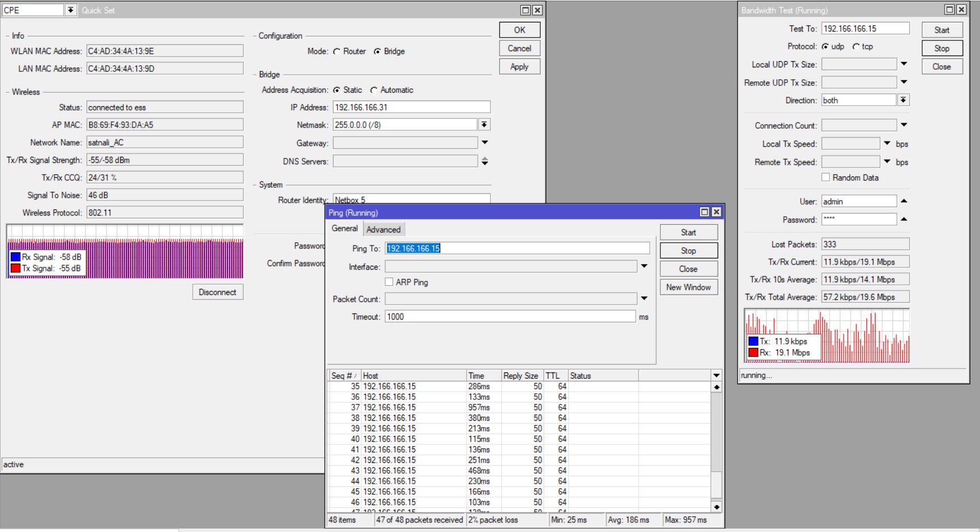Tick the Random Data checkbox
Screen dimensions: 980x532
point(826,178)
